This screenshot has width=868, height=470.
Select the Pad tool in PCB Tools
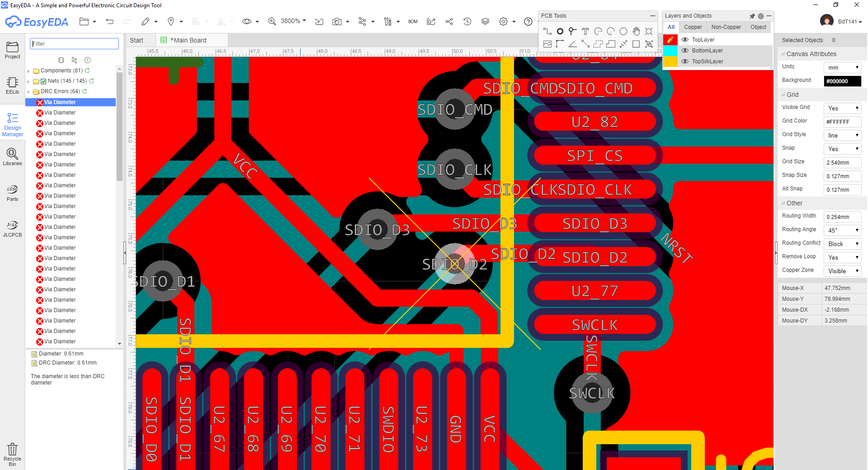pos(560,31)
